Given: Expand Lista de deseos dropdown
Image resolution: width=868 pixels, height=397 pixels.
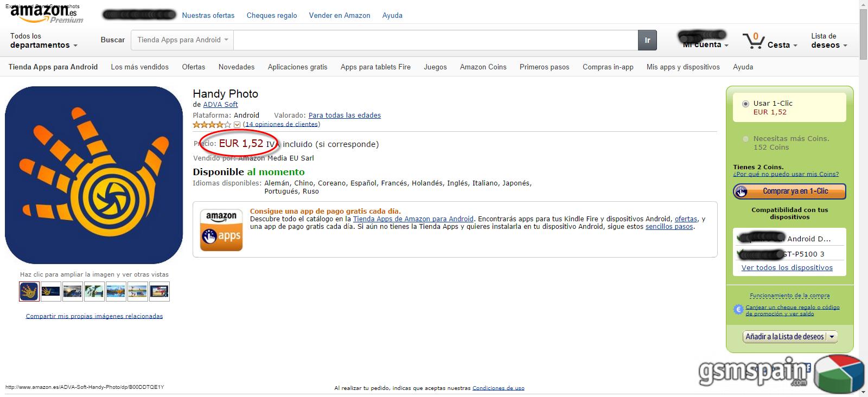Looking at the screenshot, I should (829, 41).
